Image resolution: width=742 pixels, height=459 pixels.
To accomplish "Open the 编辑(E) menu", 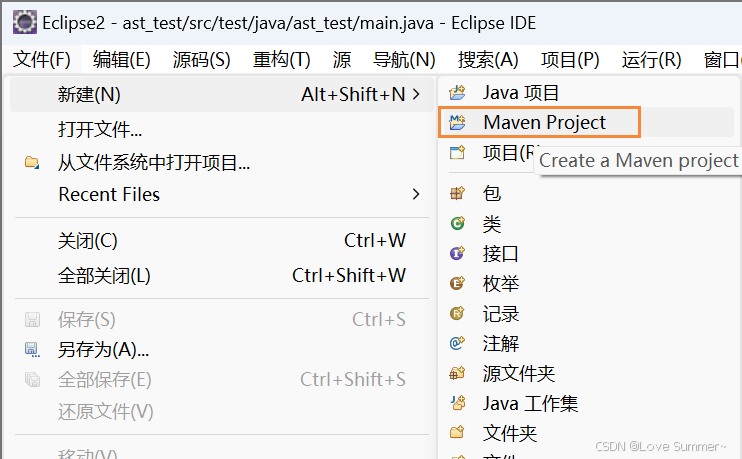I will click(x=122, y=60).
